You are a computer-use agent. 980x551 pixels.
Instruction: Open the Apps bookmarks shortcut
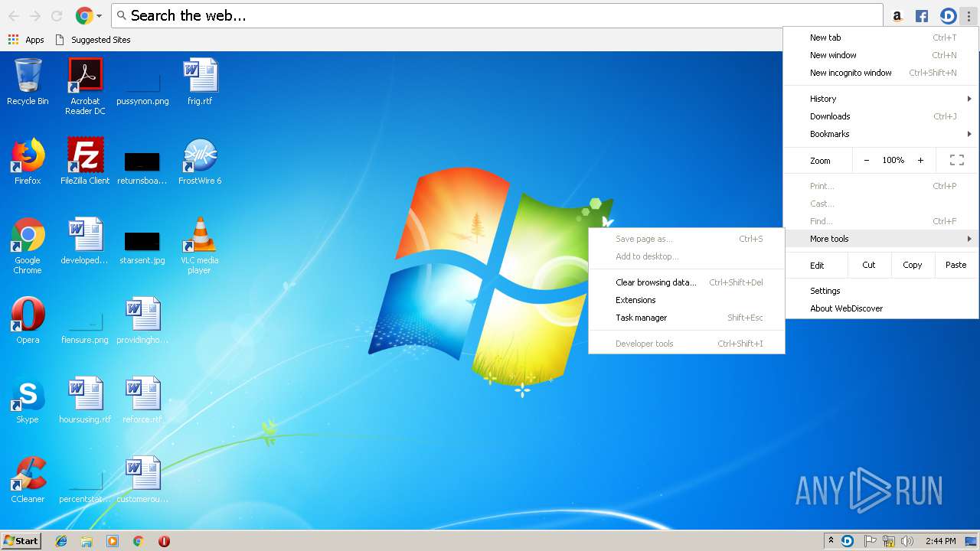tap(27, 40)
